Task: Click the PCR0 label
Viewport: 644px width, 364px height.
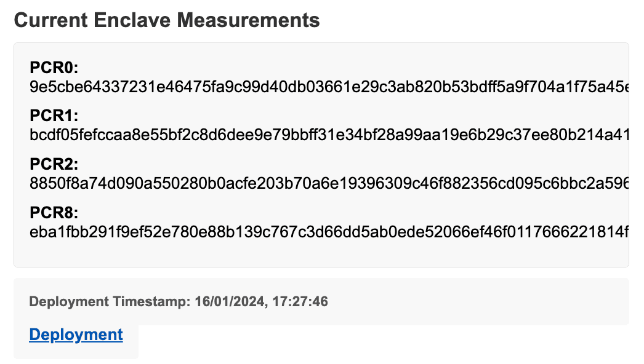Action: (55, 68)
